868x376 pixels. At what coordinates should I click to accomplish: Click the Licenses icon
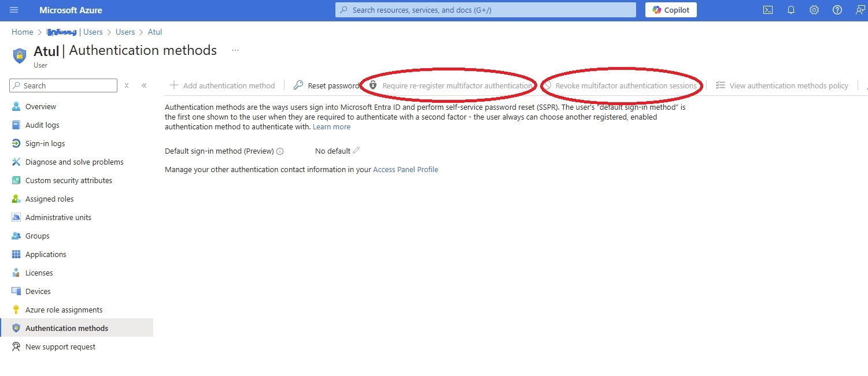click(x=16, y=273)
